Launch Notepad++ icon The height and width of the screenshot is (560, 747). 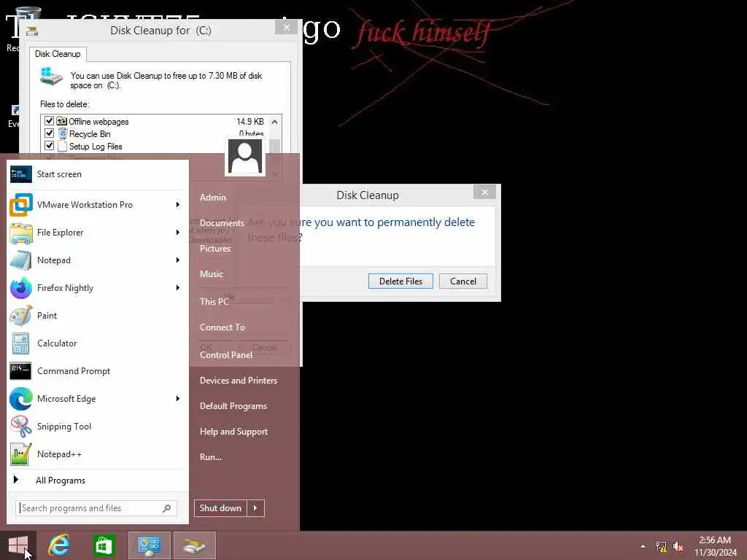pos(21,454)
